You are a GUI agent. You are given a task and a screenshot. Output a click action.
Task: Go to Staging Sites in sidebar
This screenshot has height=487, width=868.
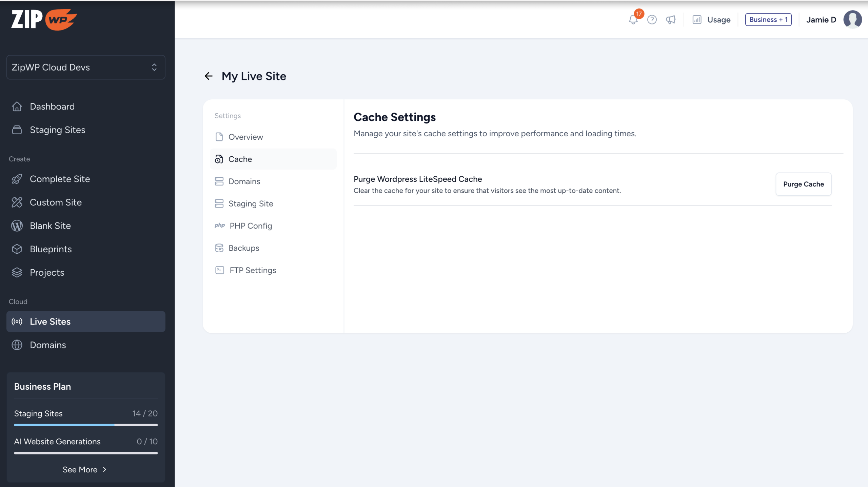[57, 130]
